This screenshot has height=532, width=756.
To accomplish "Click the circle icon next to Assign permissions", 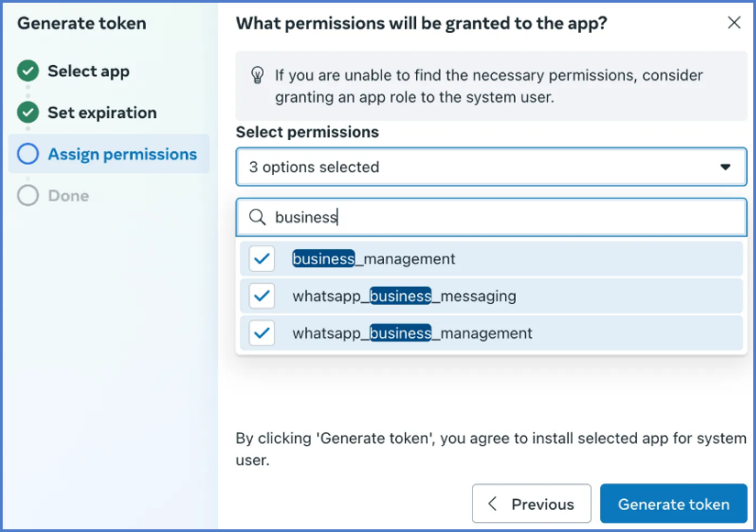I will (28, 154).
